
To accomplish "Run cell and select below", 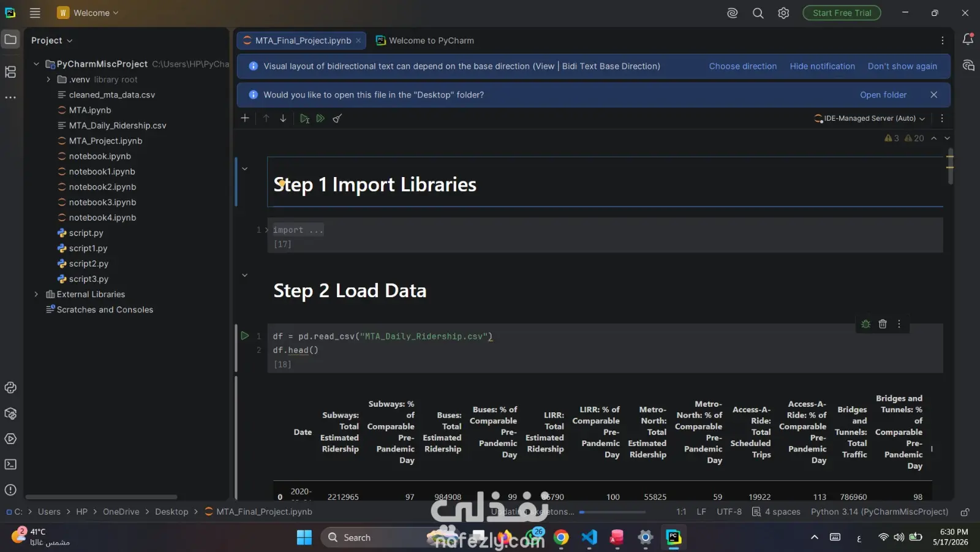I will point(304,118).
